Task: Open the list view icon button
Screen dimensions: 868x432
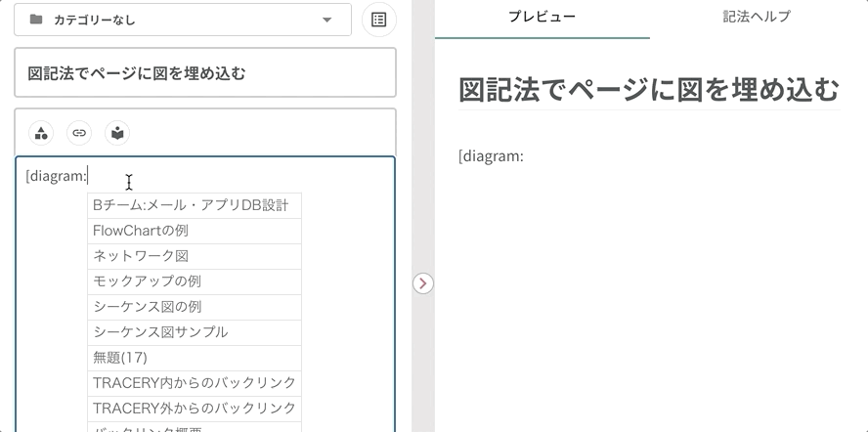Action: click(x=379, y=20)
